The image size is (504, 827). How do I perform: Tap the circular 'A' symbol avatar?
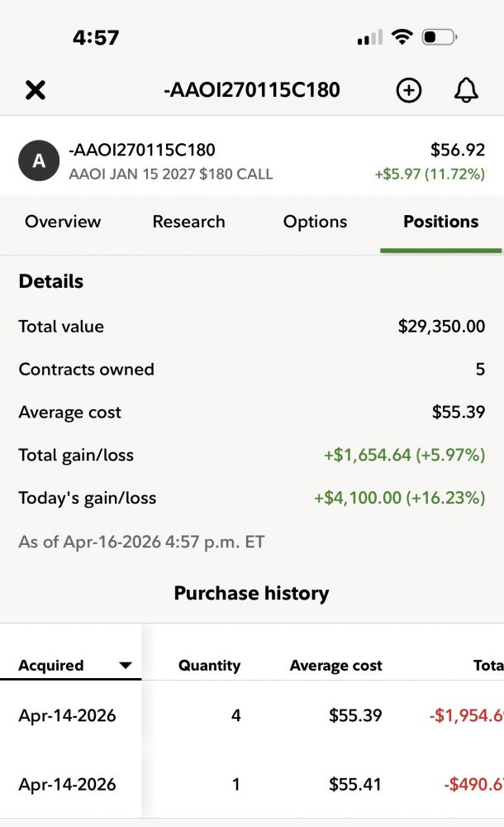pos(39,161)
